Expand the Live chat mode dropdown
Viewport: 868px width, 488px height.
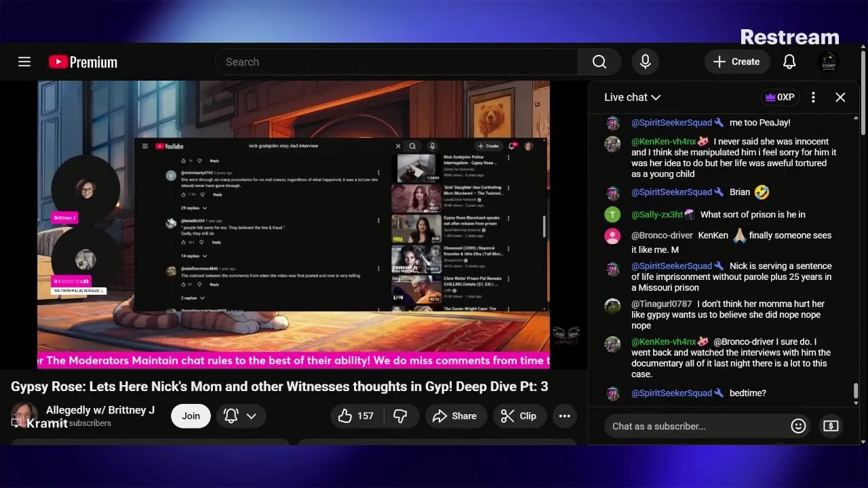[x=632, y=98]
